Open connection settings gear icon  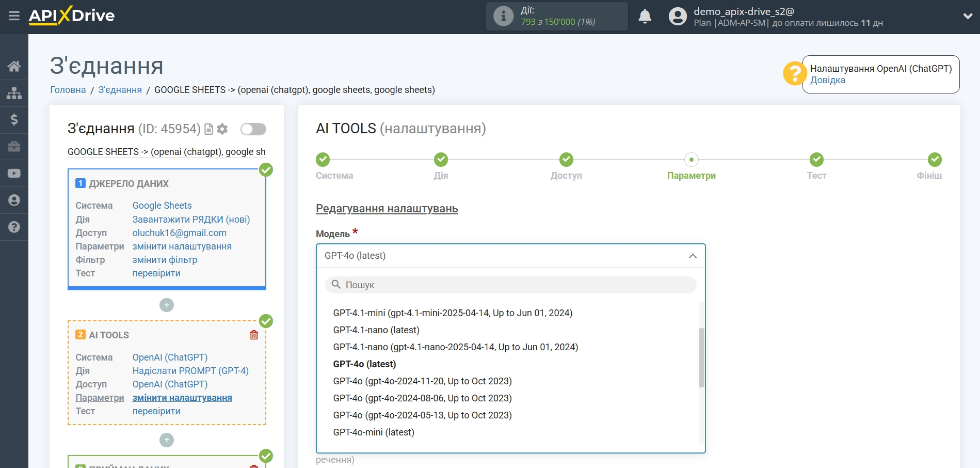click(222, 129)
